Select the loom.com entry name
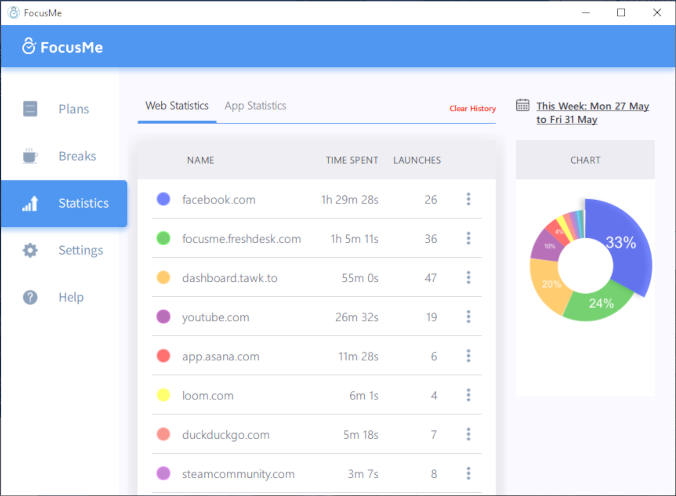 pos(207,396)
